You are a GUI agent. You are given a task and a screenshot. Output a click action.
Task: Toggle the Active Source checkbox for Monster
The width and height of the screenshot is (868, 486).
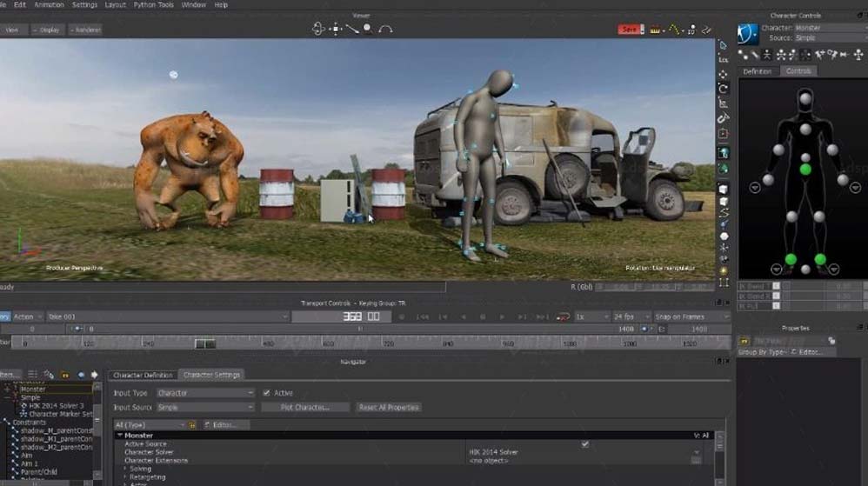tap(584, 443)
